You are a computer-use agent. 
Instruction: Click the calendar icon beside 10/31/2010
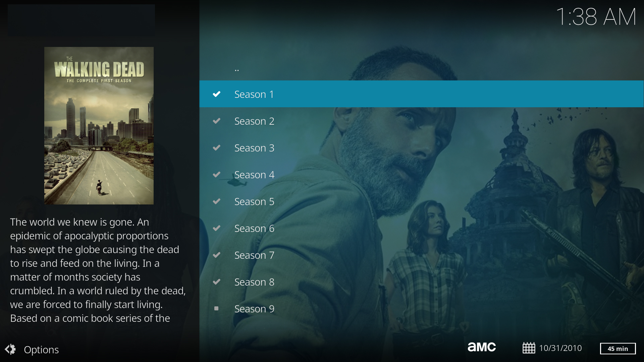[529, 348]
